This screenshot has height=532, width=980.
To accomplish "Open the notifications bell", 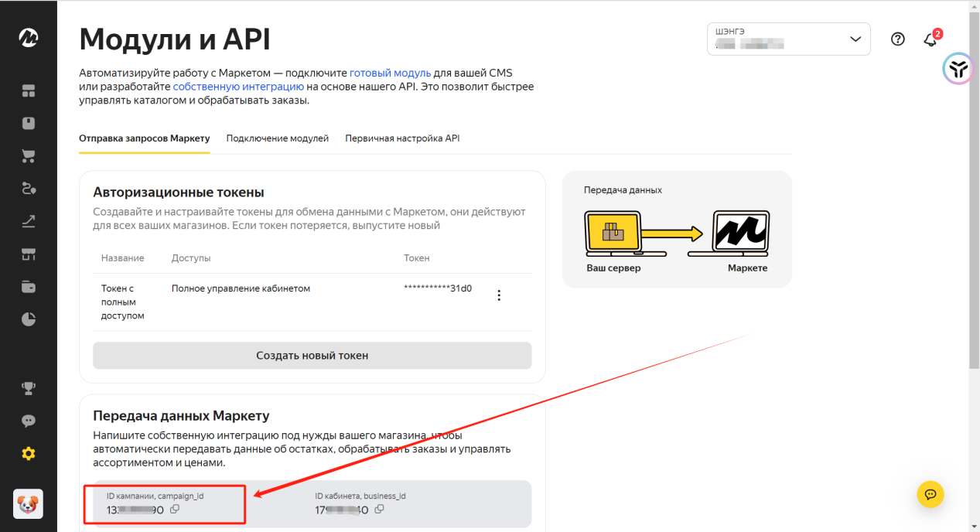I will (931, 39).
